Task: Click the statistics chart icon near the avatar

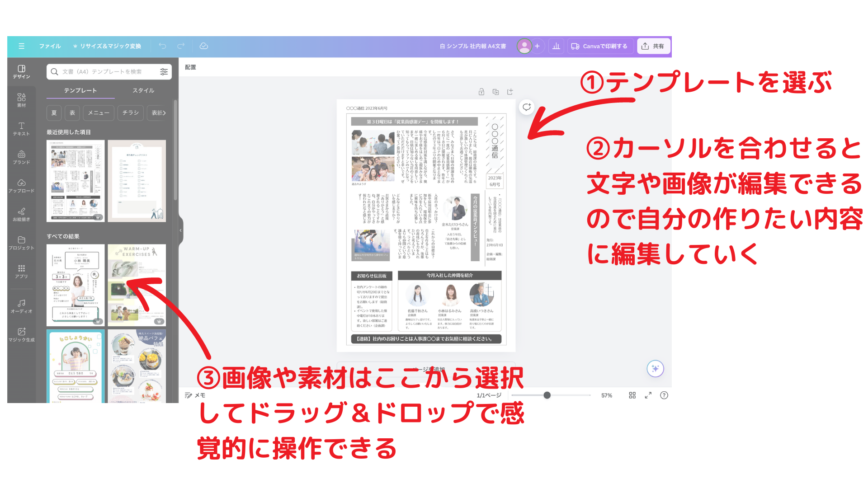Action: pyautogui.click(x=556, y=46)
